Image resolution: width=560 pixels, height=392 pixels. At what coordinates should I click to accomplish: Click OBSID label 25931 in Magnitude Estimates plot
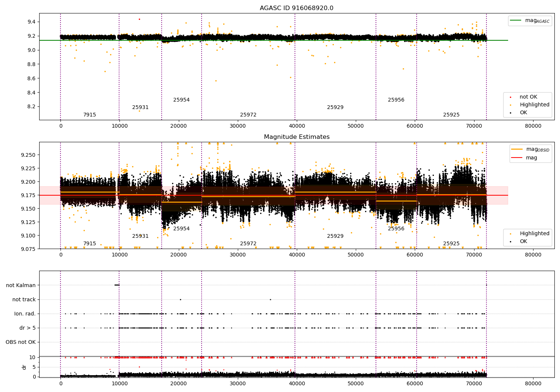(140, 236)
